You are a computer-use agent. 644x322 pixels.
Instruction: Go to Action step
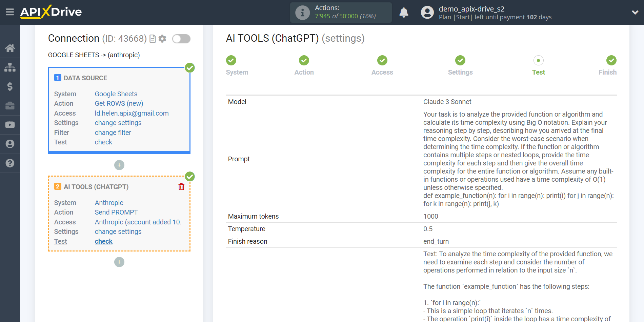click(304, 72)
